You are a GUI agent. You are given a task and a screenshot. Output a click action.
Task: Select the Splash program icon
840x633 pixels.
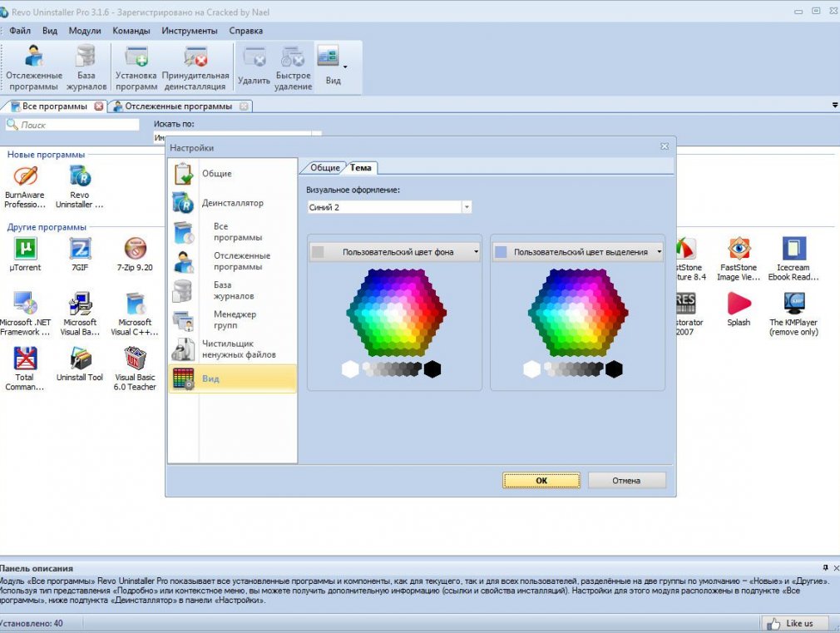(x=739, y=309)
